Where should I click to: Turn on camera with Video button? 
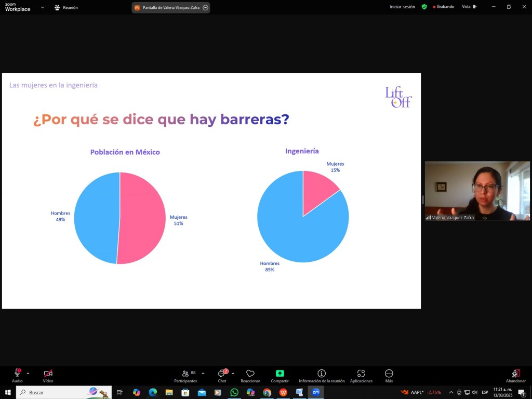click(x=48, y=374)
